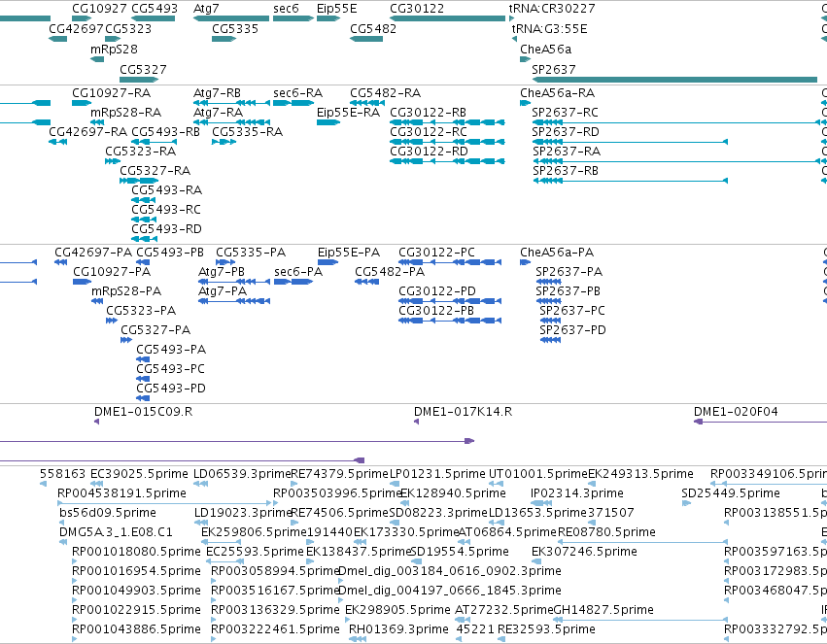
Task: Select protein Eip55E-PA
Action: click(x=327, y=262)
